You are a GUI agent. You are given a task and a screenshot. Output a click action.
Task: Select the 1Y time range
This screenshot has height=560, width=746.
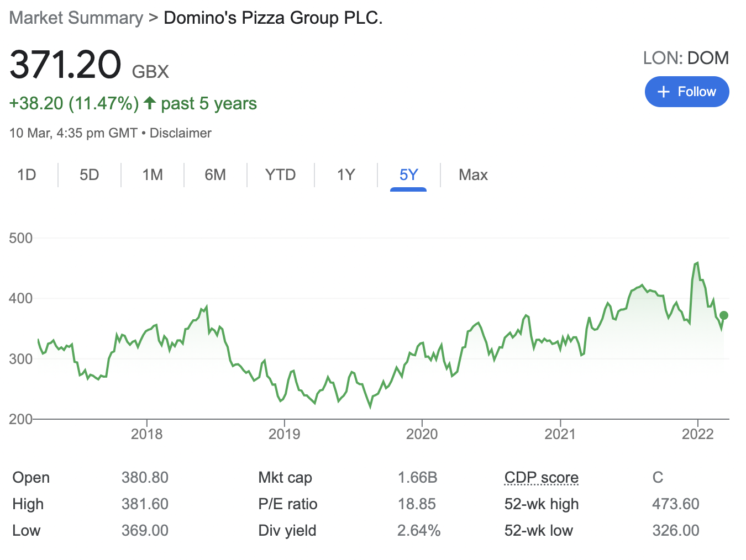[x=345, y=175]
